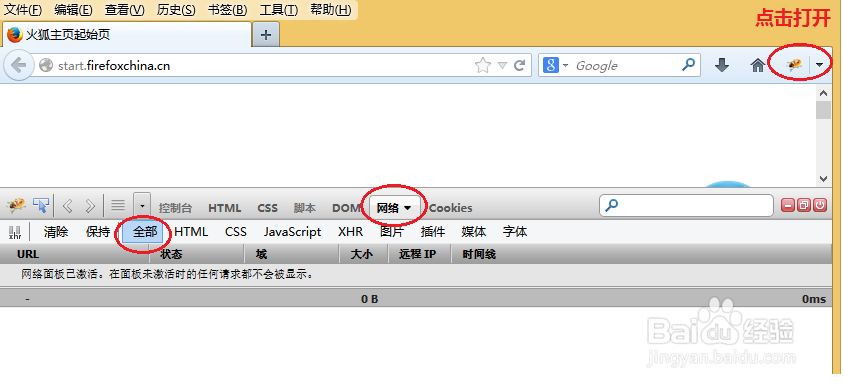
Task: Select the 全部 network filter
Action: tap(143, 232)
